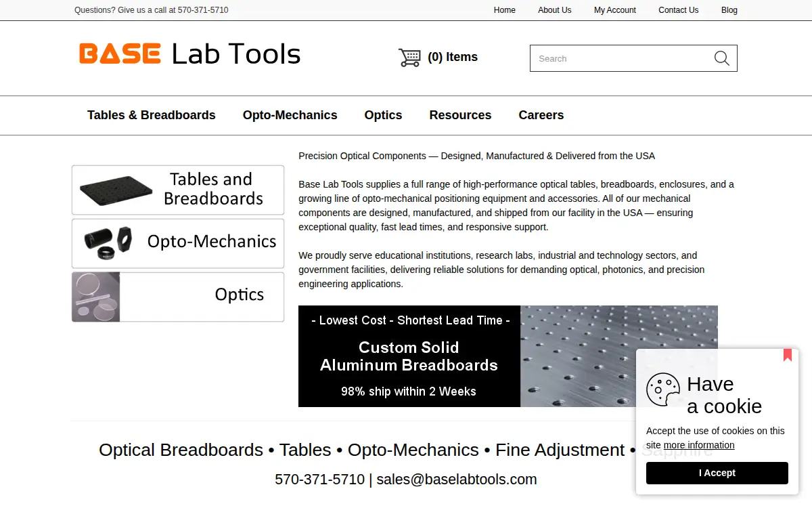Open Opto-Mechanics menu
This screenshot has width=812, height=508.
click(x=290, y=115)
